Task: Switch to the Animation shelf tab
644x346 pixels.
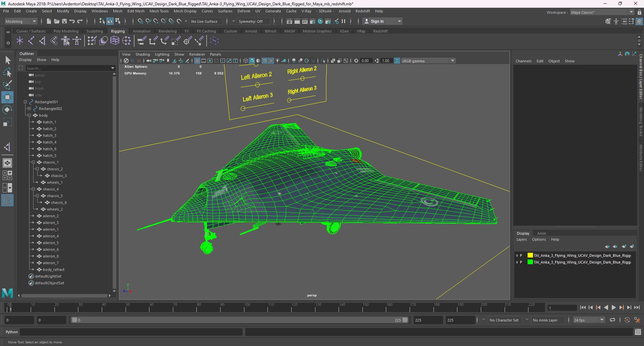Action: [x=142, y=31]
